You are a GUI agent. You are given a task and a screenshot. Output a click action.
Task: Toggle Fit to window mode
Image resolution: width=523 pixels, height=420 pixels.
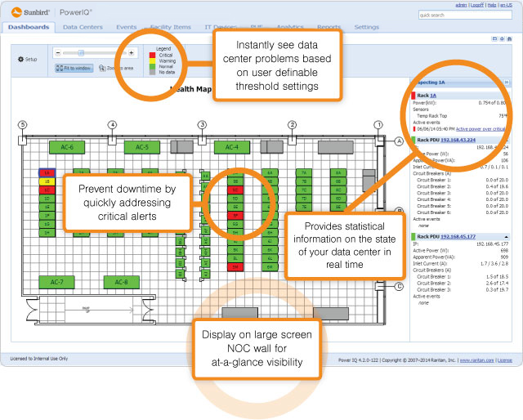(x=73, y=69)
